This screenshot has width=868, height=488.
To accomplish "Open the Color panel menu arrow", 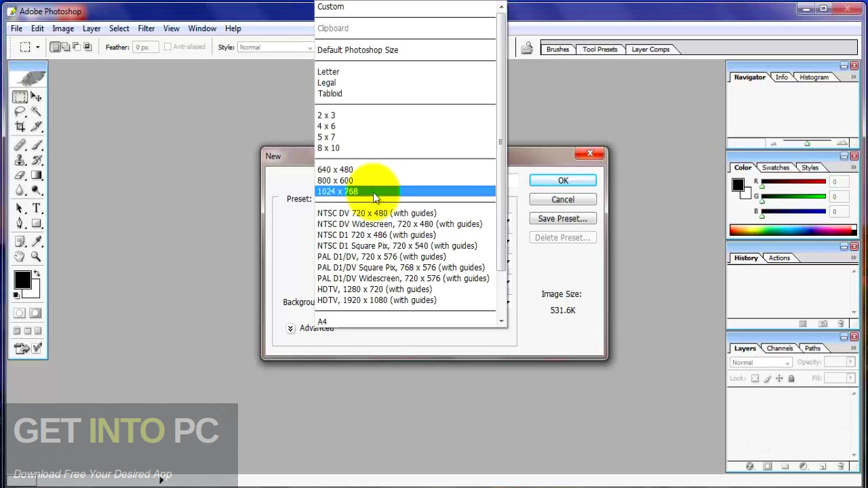I will pos(854,167).
